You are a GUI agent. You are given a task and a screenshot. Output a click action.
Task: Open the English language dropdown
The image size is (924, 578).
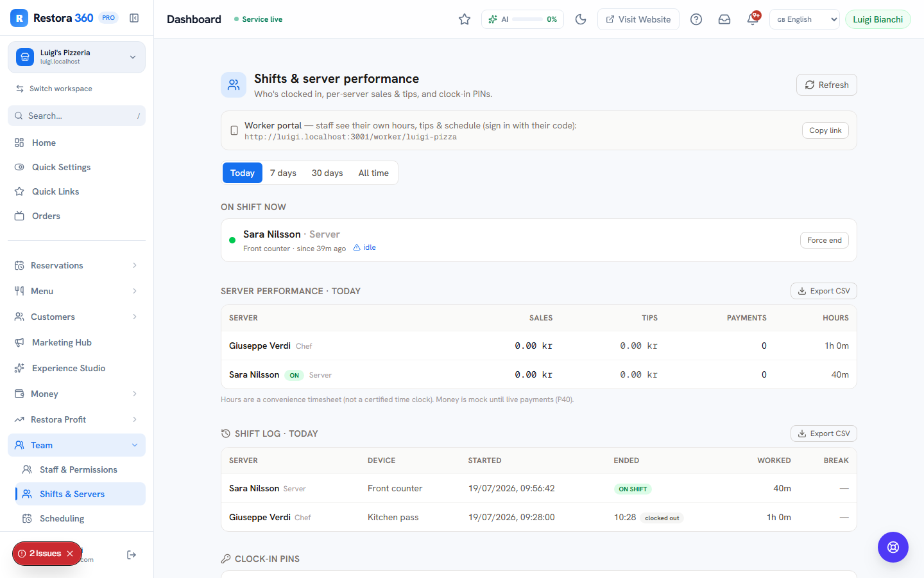coord(805,19)
